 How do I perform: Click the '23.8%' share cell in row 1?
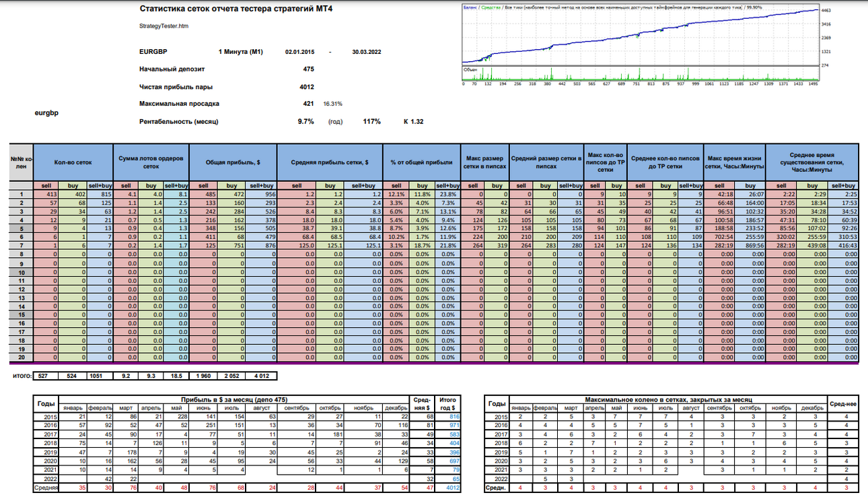tap(446, 194)
